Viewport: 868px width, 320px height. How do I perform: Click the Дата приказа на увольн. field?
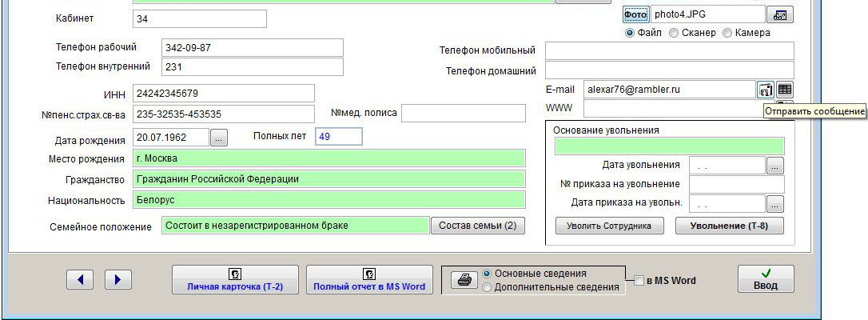point(727,203)
